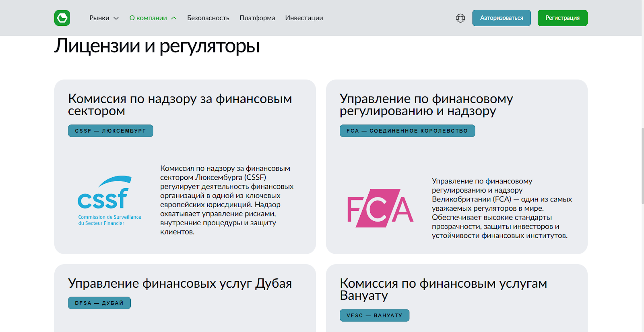Click the green Регистрация button
The width and height of the screenshot is (644, 332).
[x=562, y=18]
